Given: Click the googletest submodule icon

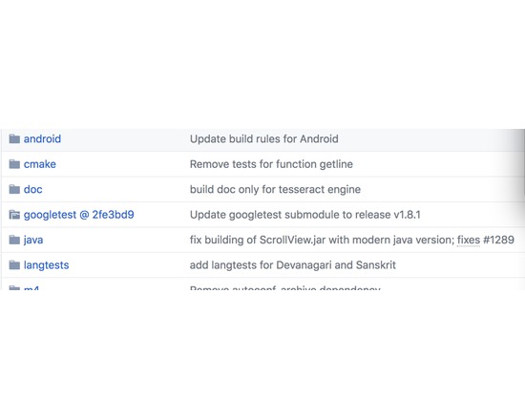Looking at the screenshot, I should (14, 215).
